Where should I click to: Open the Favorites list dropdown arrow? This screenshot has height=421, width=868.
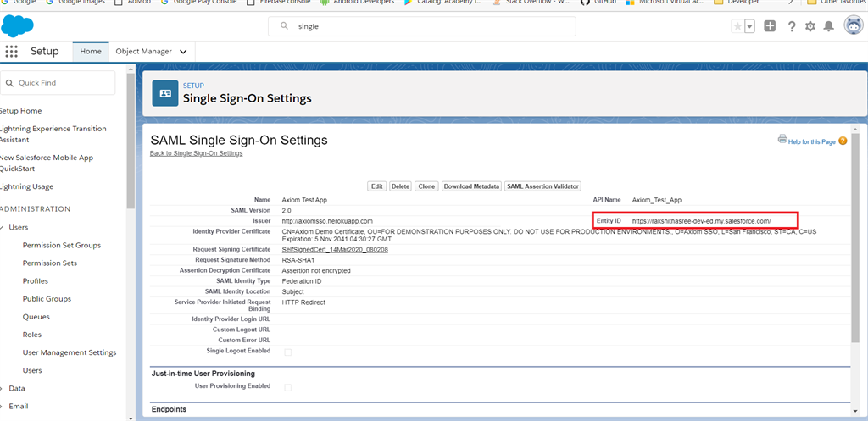(749, 26)
